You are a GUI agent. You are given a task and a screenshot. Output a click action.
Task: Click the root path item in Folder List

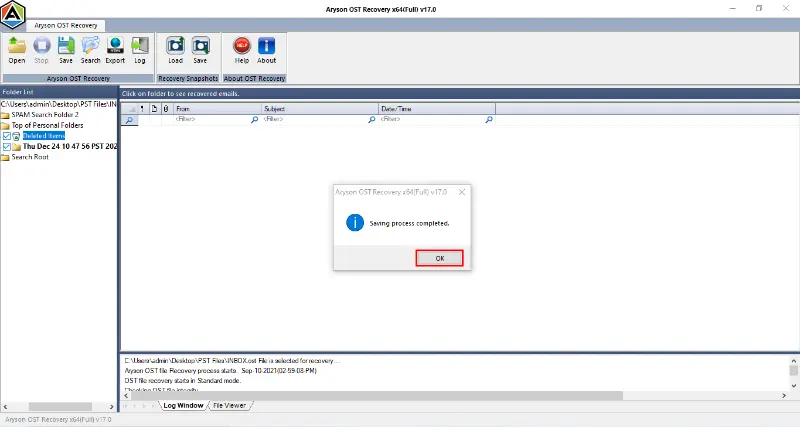tap(59, 104)
